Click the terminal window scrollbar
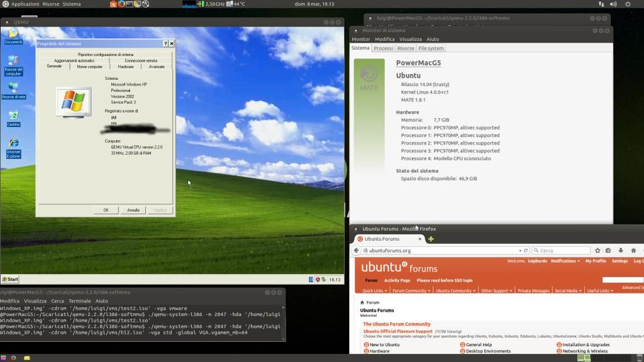The width and height of the screenshot is (644, 362). (x=283, y=322)
